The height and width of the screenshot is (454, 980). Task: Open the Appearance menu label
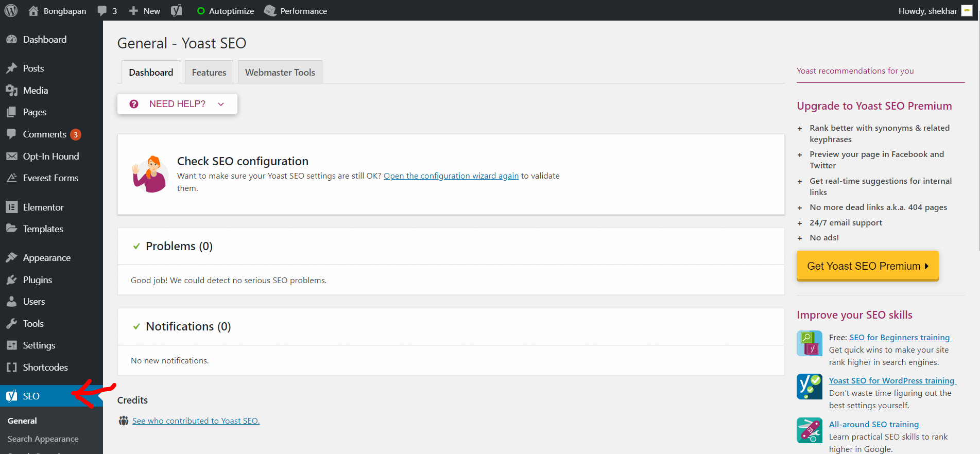click(x=47, y=258)
